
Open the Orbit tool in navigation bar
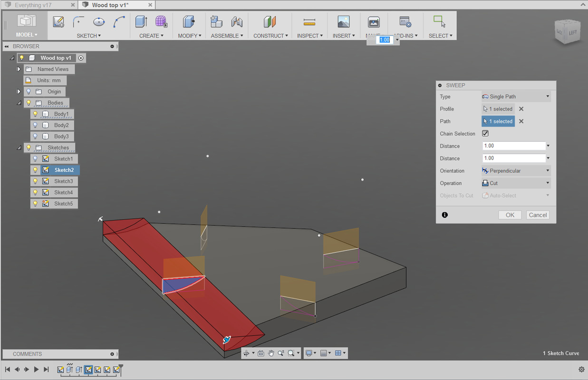246,353
